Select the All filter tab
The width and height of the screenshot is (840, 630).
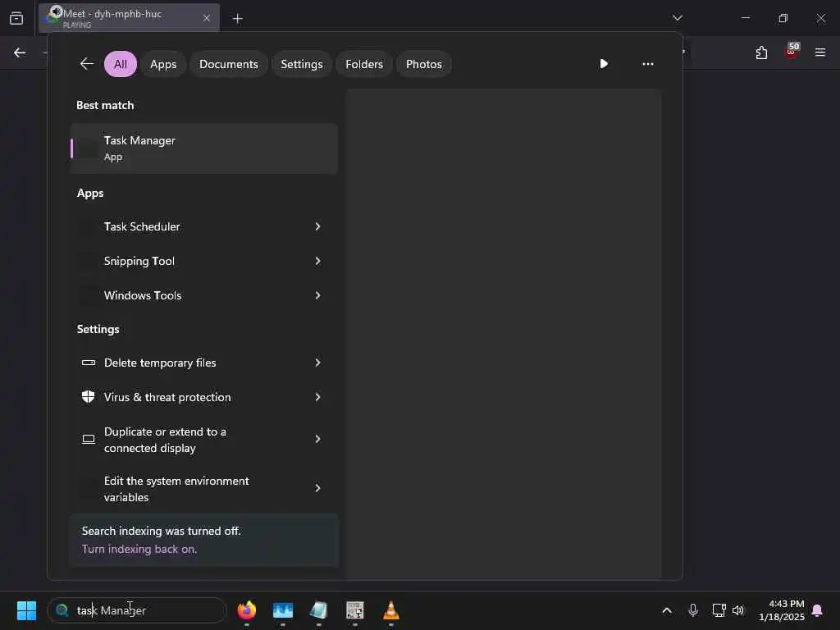point(121,64)
